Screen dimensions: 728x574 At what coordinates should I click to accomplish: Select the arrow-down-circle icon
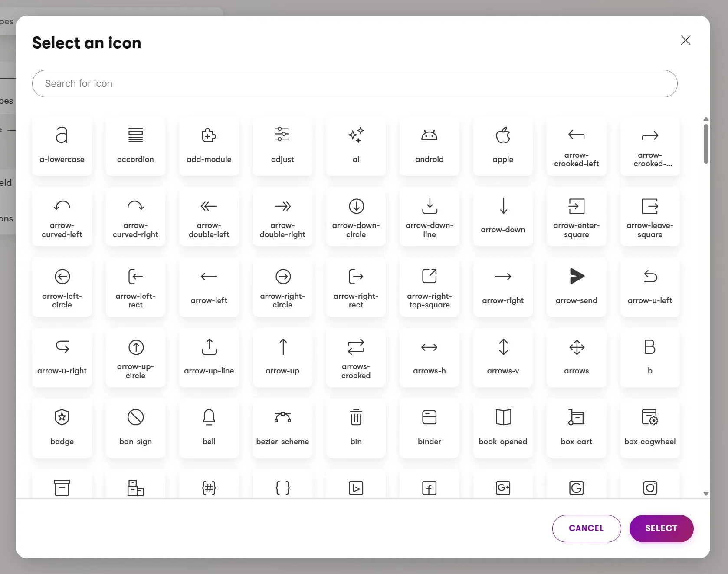point(356,216)
